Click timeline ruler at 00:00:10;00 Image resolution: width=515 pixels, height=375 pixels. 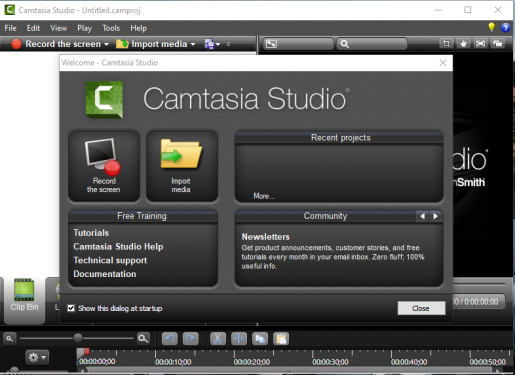point(173,362)
